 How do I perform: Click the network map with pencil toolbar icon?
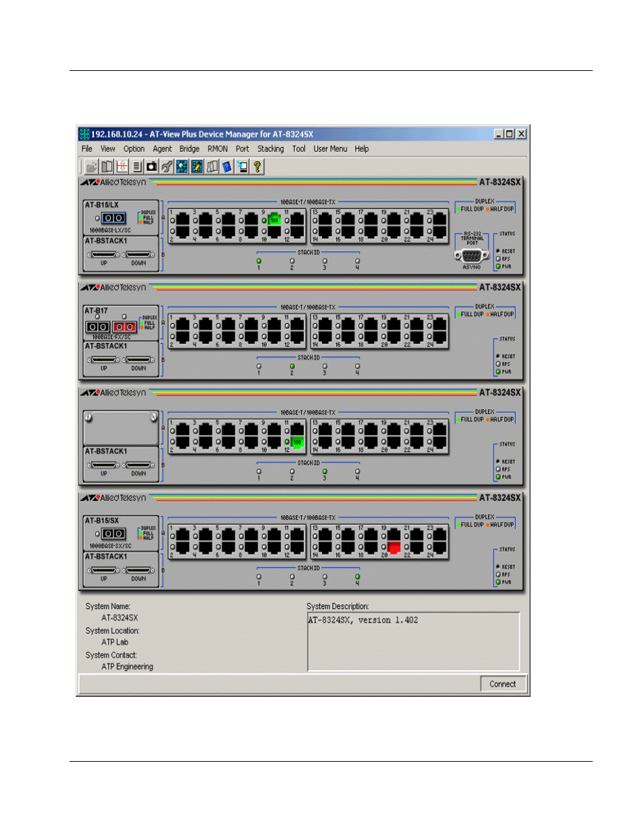click(197, 166)
